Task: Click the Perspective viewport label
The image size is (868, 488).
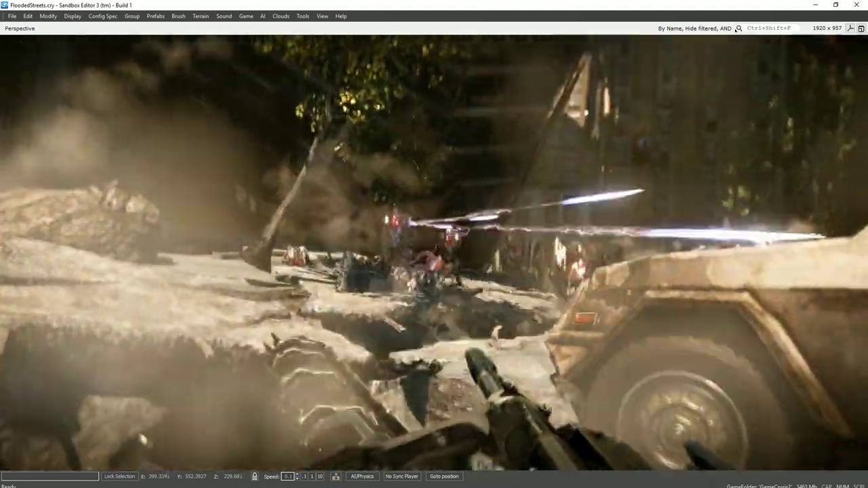Action: (x=20, y=28)
